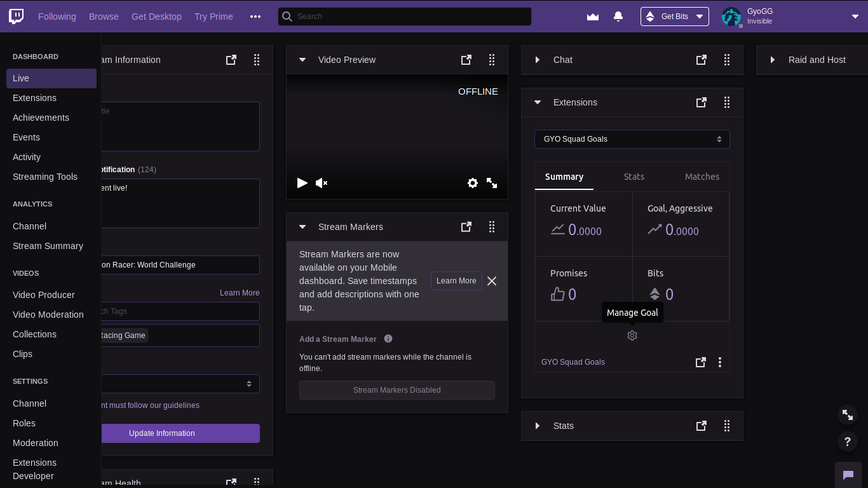Screen dimensions: 868x488
Task: Click Try Prime in top navigation
Action: tap(214, 17)
